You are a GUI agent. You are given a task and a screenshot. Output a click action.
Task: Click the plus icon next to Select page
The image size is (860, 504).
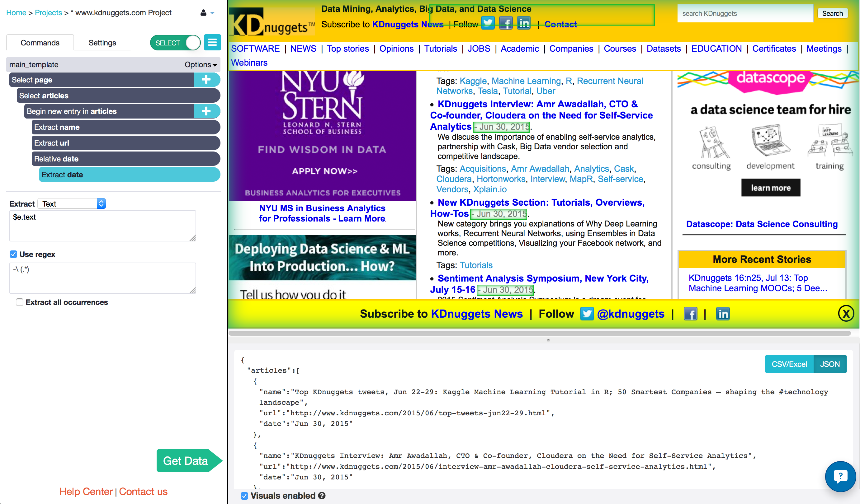206,79
